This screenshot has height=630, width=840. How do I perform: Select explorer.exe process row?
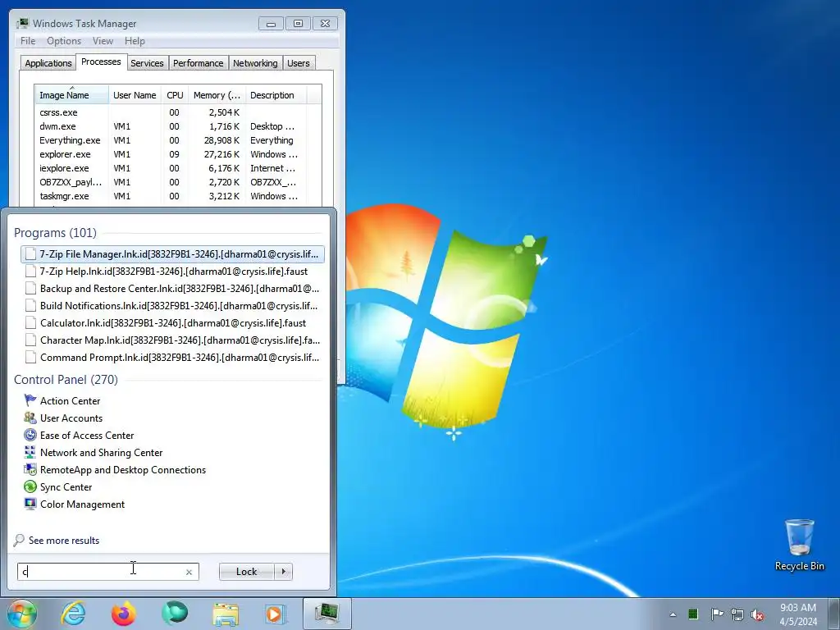(171, 153)
